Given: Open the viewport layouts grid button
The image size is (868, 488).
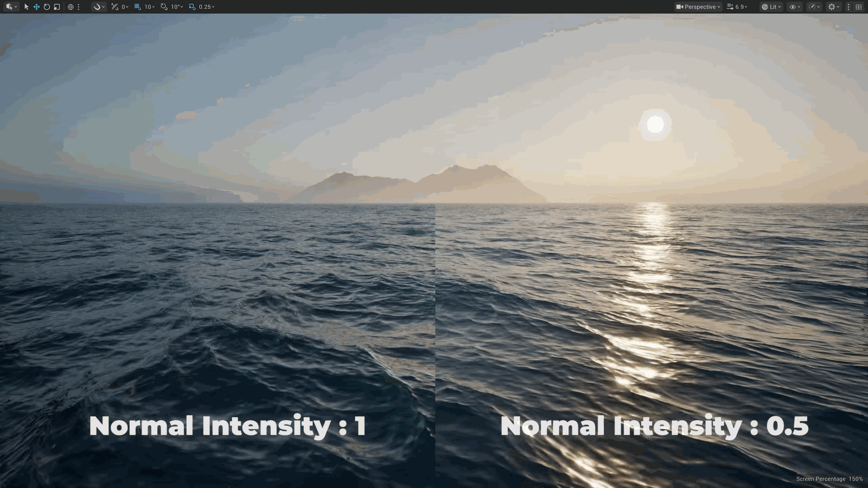Looking at the screenshot, I should [x=858, y=7].
